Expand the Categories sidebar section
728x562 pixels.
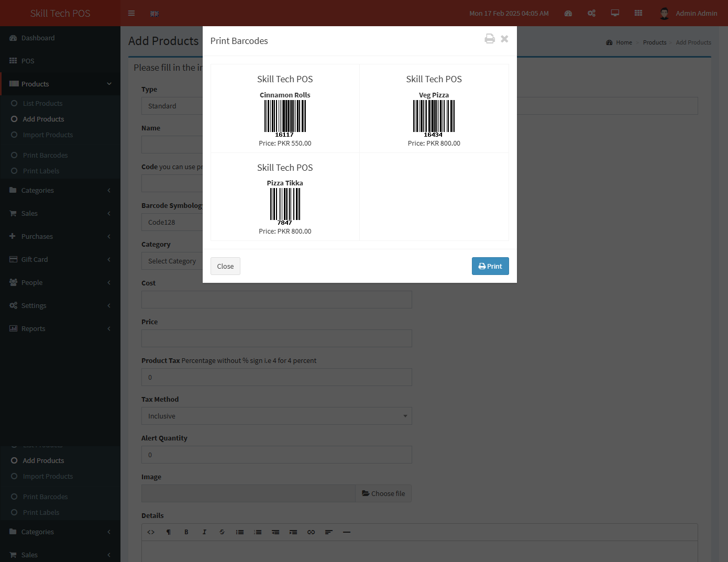(38, 191)
